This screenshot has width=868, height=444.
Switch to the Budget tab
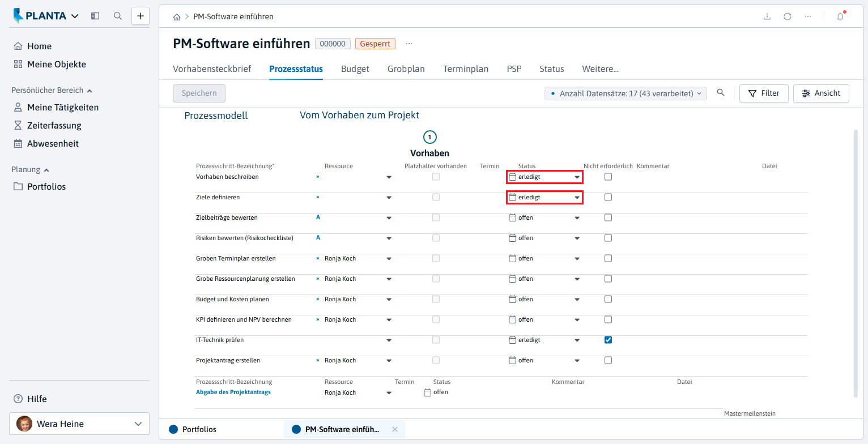[355, 69]
